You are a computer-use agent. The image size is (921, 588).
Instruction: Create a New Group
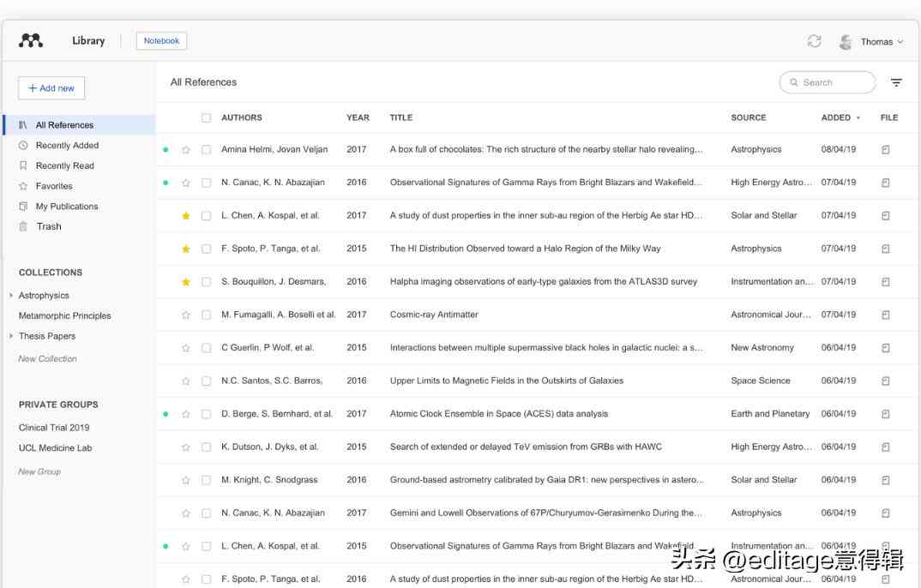(x=39, y=471)
